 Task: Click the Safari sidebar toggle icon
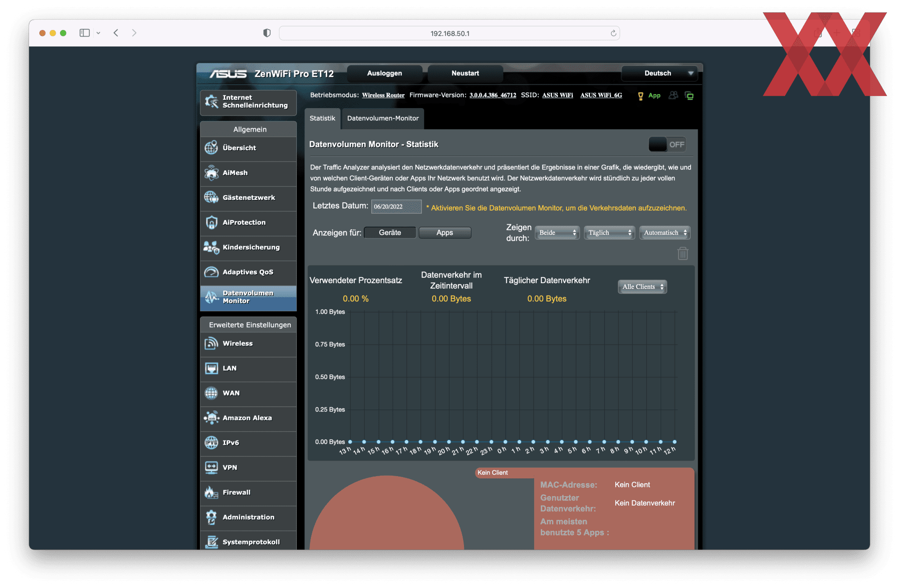[x=84, y=33]
